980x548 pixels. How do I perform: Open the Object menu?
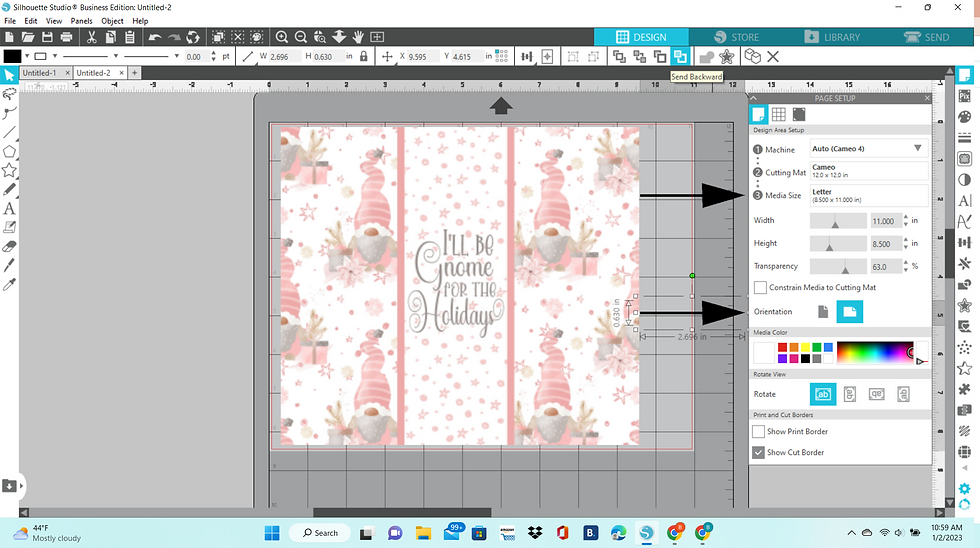point(112,21)
